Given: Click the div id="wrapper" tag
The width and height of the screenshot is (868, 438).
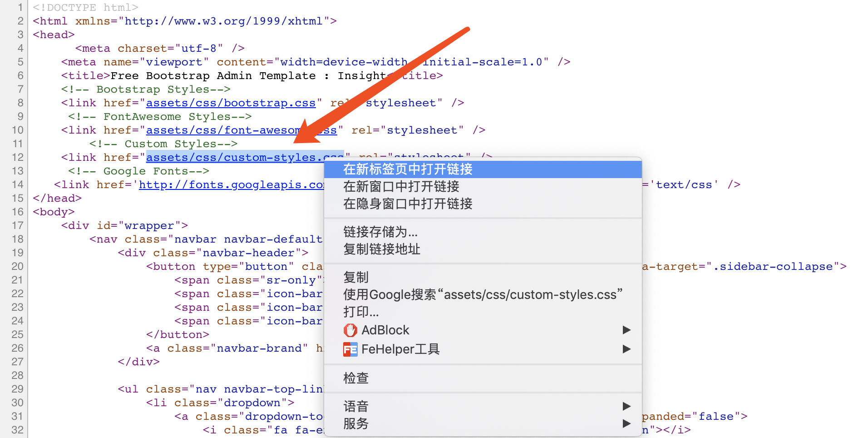Looking at the screenshot, I should pyautogui.click(x=124, y=226).
